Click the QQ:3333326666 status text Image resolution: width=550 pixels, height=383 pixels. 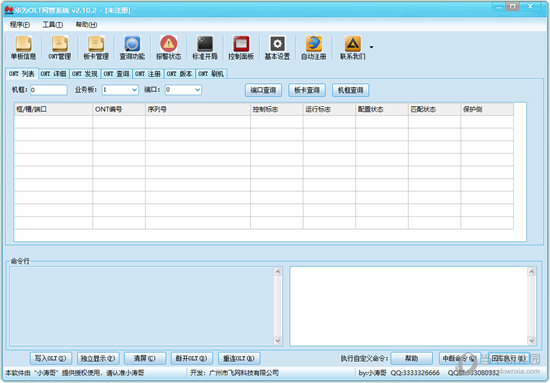(x=415, y=373)
